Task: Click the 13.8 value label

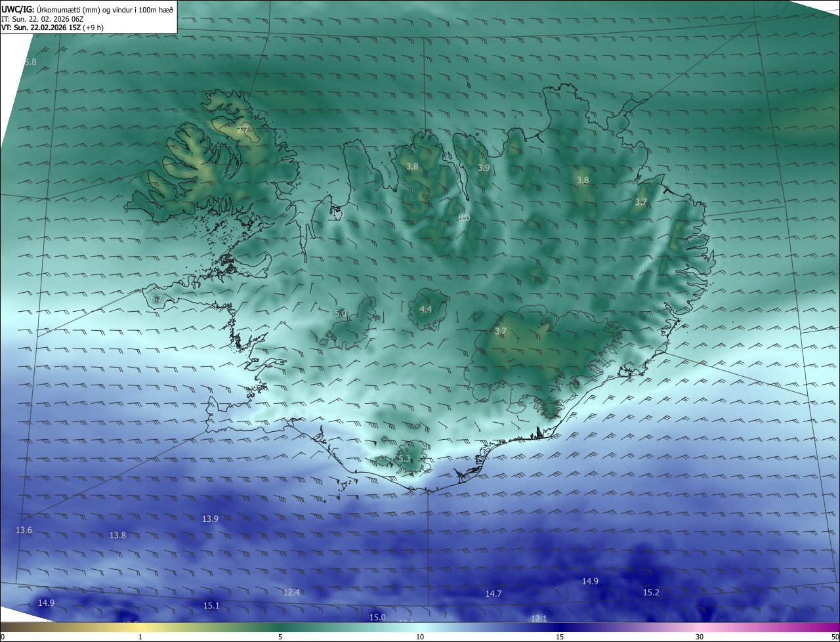Action: 117,536
